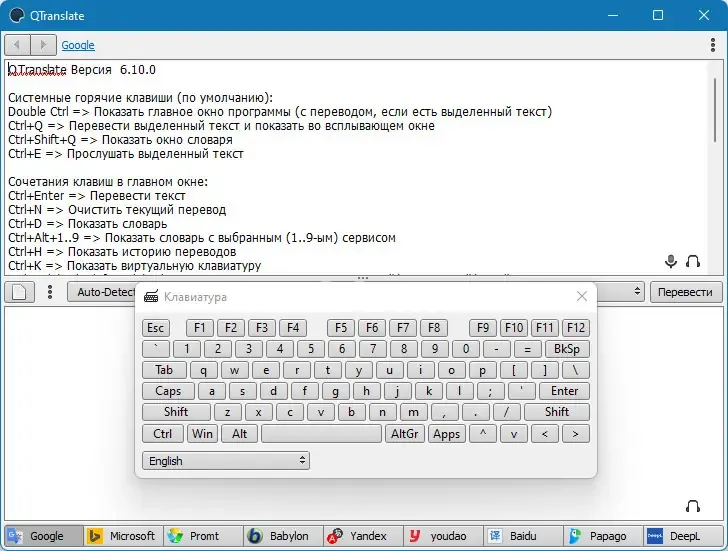Screen dimensions: 728x551
Task: Tap the down arrow v key beside ^
Action: (514, 434)
